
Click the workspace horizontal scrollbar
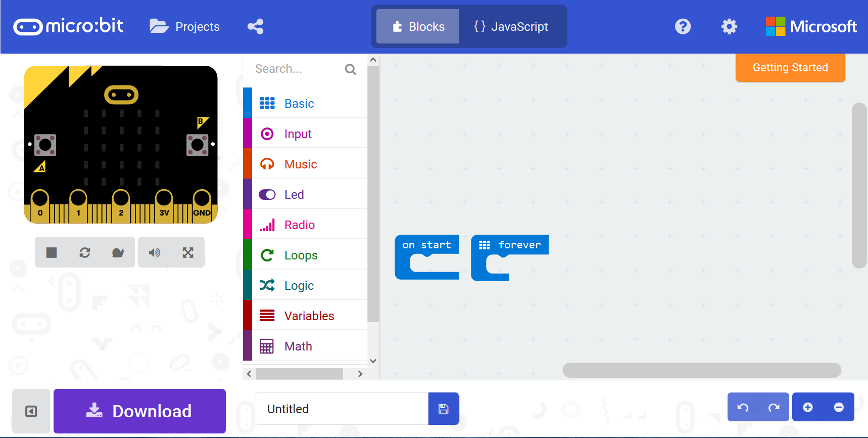pos(702,370)
